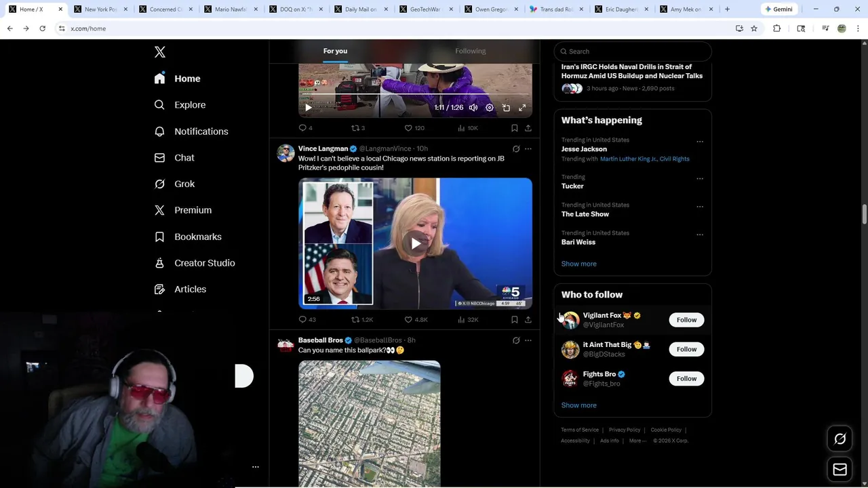Screen dimensions: 868x488
Task: Open Chat in the sidebar
Action: click(x=174, y=158)
